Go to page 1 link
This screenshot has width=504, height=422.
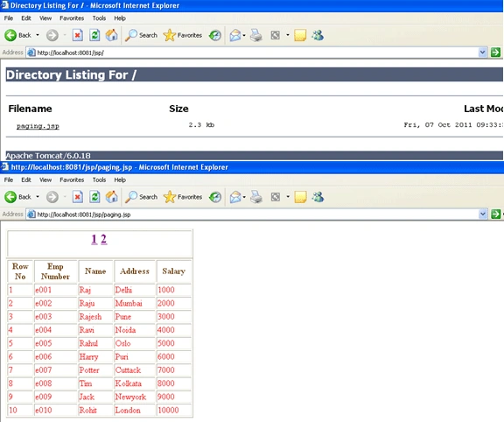94,239
